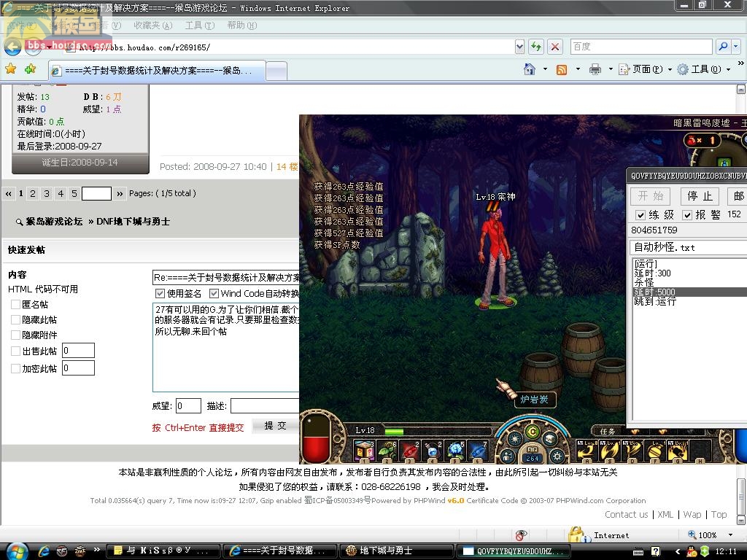The height and width of the screenshot is (560, 747).
Task: Open the 帮助(H) menu
Action: (242, 26)
